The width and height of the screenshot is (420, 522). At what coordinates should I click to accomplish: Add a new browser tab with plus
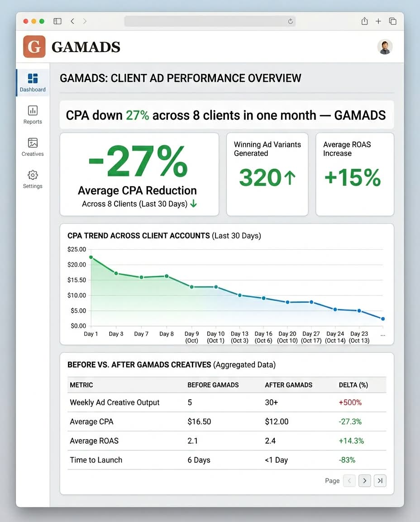click(378, 21)
